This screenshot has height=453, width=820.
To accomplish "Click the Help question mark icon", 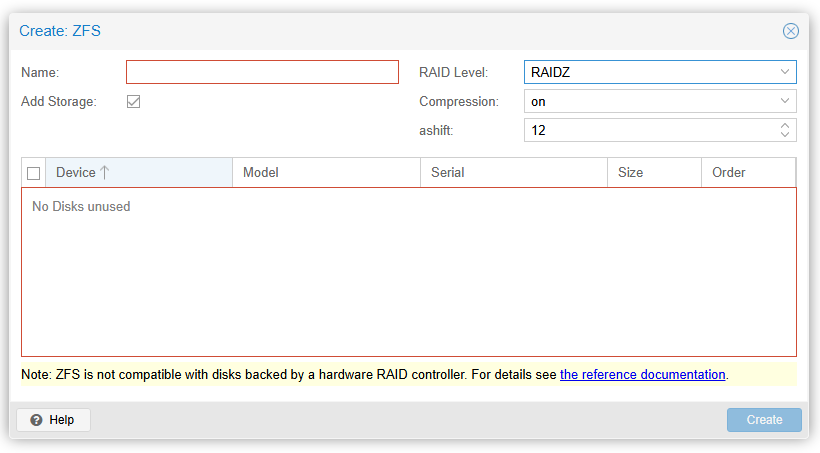I will click(36, 420).
